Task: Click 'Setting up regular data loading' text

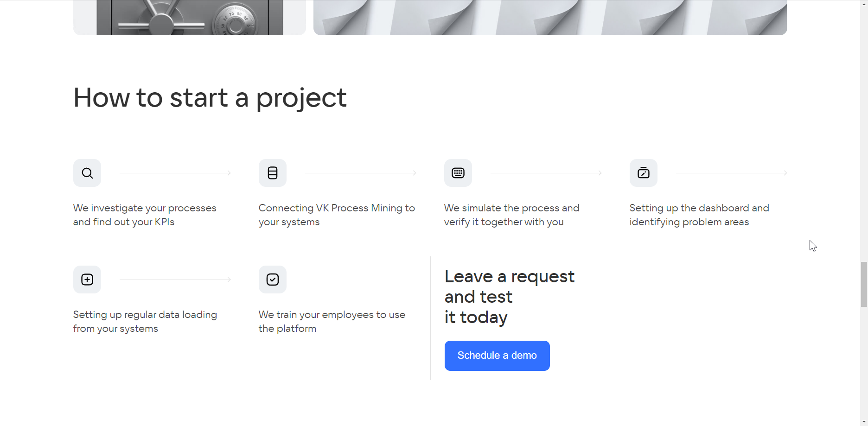Action: point(145,322)
